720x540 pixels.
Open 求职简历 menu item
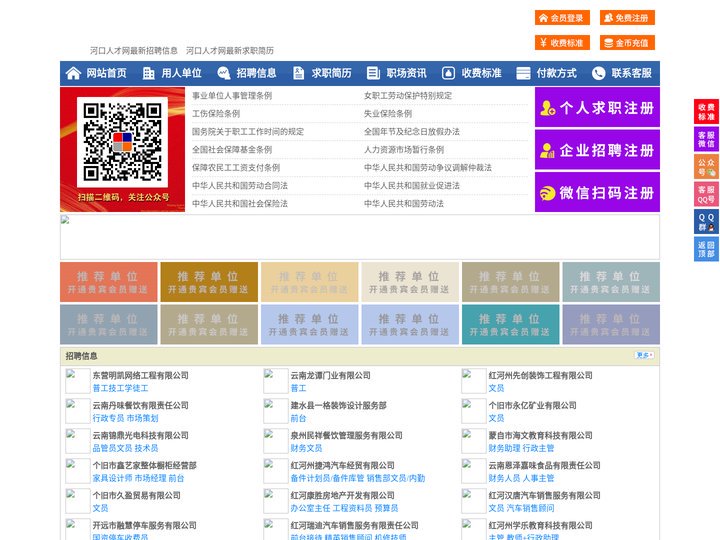(332, 73)
